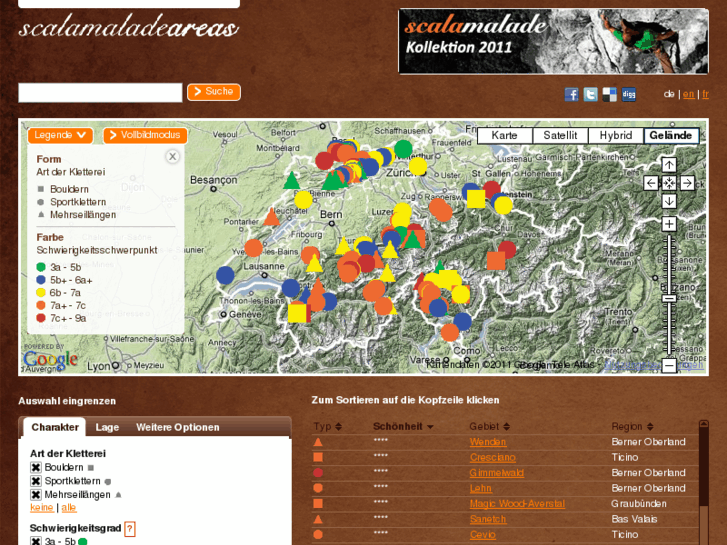Bookmark with the Delicious icon

(x=609, y=94)
